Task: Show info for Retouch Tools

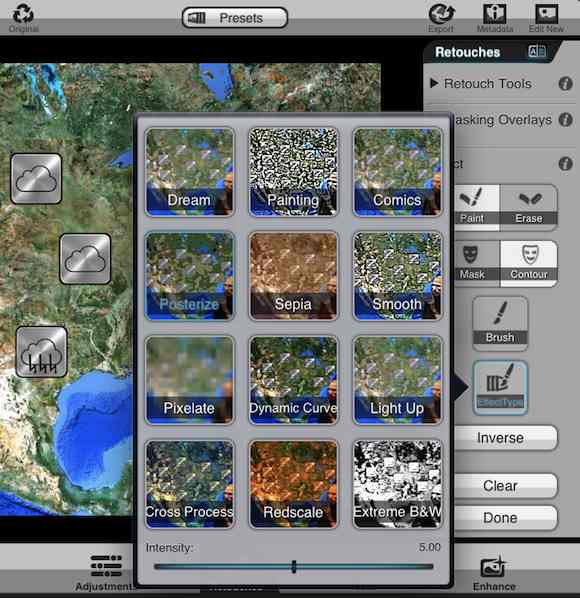Action: (565, 84)
